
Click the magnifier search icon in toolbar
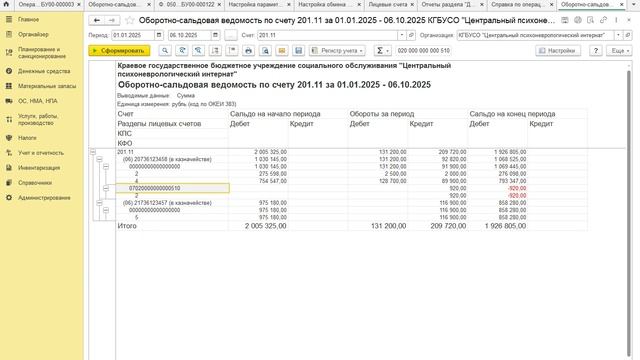165,50
